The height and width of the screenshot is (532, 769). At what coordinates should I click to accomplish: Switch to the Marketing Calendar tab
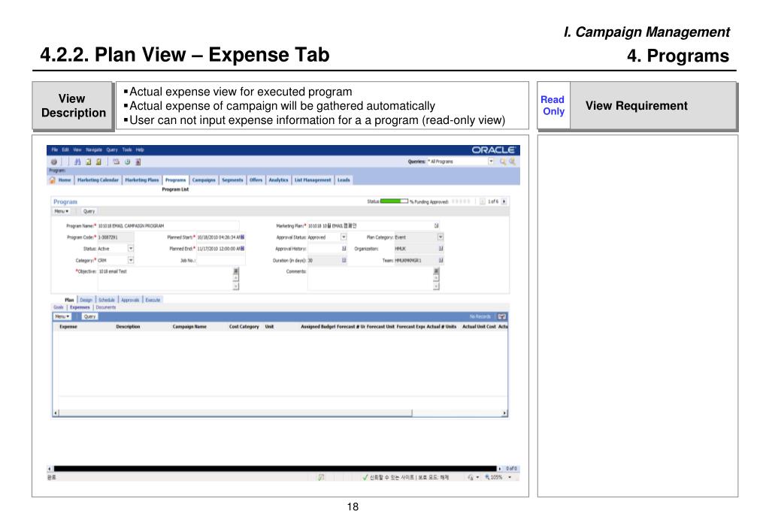[98, 180]
